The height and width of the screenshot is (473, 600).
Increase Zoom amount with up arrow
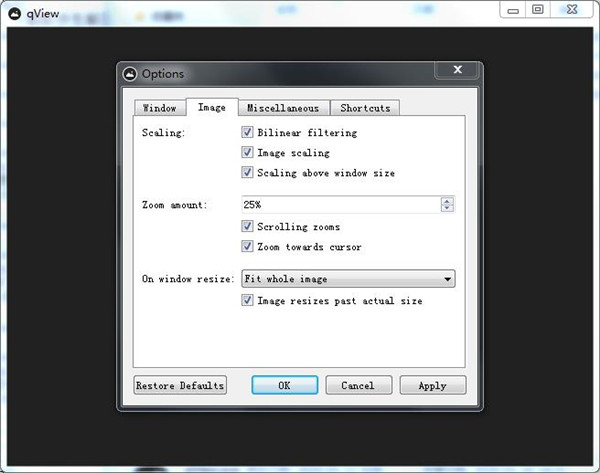tap(447, 201)
